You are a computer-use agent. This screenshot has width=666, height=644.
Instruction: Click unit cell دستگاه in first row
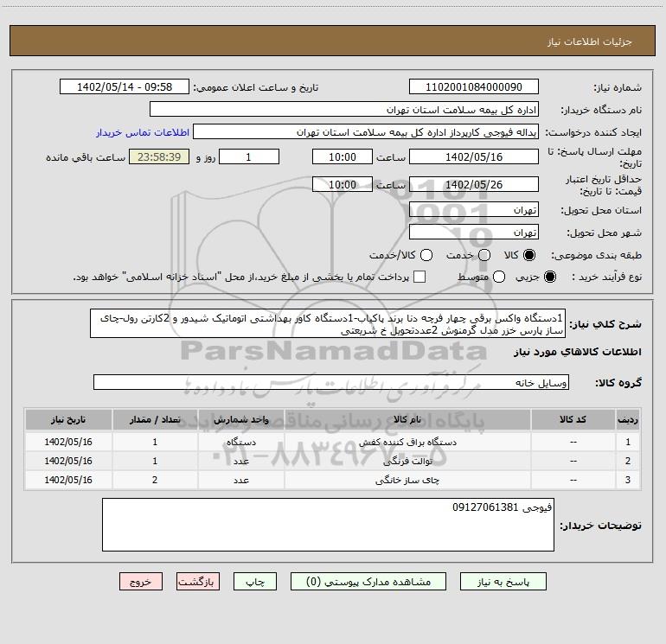click(x=240, y=442)
